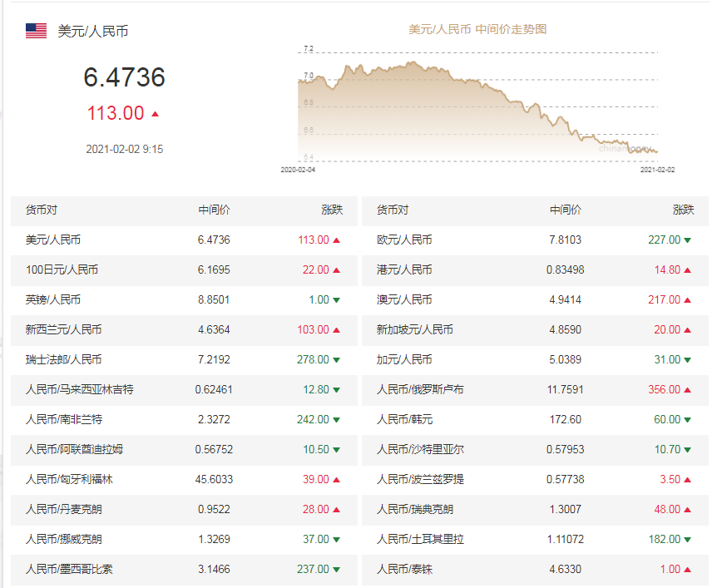The width and height of the screenshot is (717, 588).
Task: Click red up arrow in 新西兰元/人民币 row
Action: click(336, 330)
